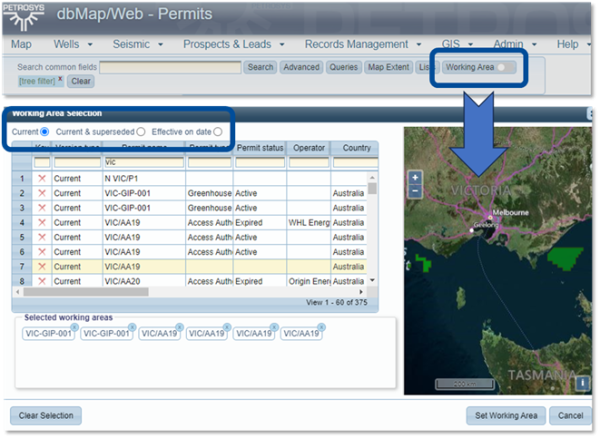Open the Seismic menu dropdown
This screenshot has height=438, width=600.
[x=138, y=44]
